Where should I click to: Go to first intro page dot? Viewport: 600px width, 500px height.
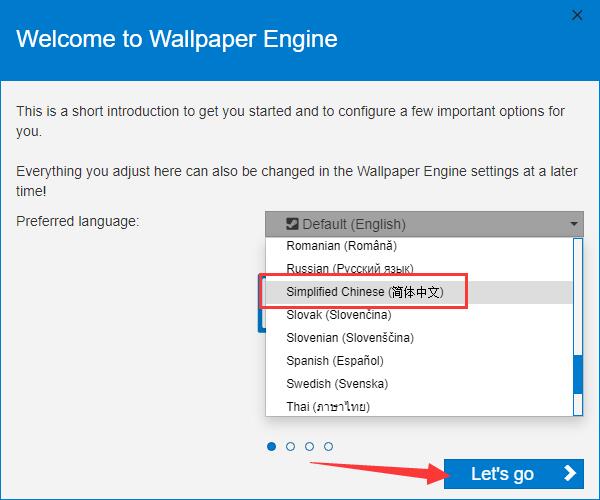click(271, 446)
